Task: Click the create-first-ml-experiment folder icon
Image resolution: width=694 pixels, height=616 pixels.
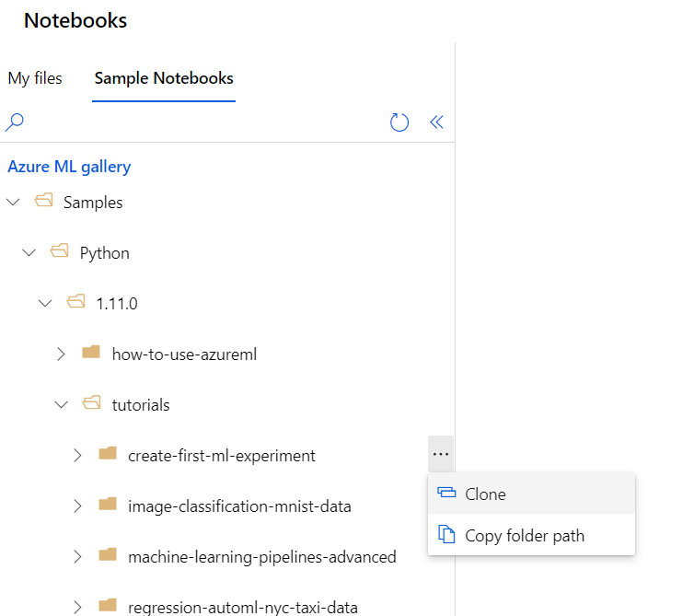Action: [x=108, y=453]
